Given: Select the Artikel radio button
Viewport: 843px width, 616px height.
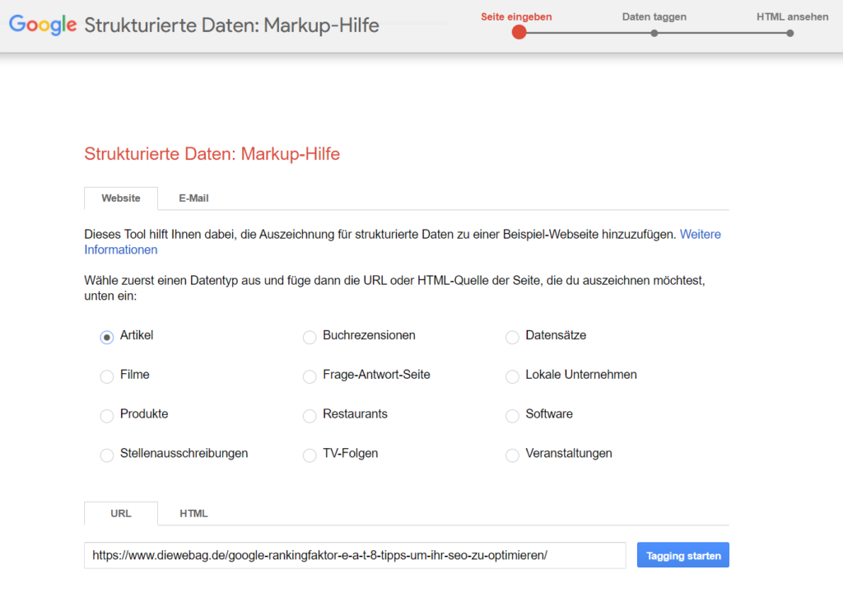Looking at the screenshot, I should pyautogui.click(x=107, y=338).
